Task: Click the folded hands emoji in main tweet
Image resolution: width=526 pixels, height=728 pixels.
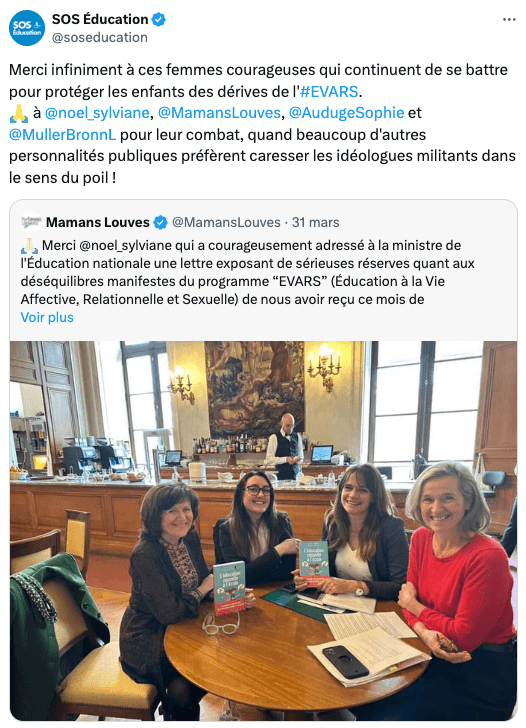Action: (x=19, y=113)
